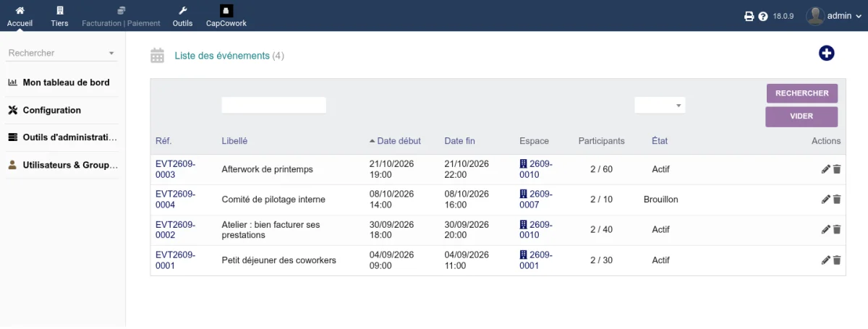Sort by Espace column header
868x329 pixels.
[534, 141]
